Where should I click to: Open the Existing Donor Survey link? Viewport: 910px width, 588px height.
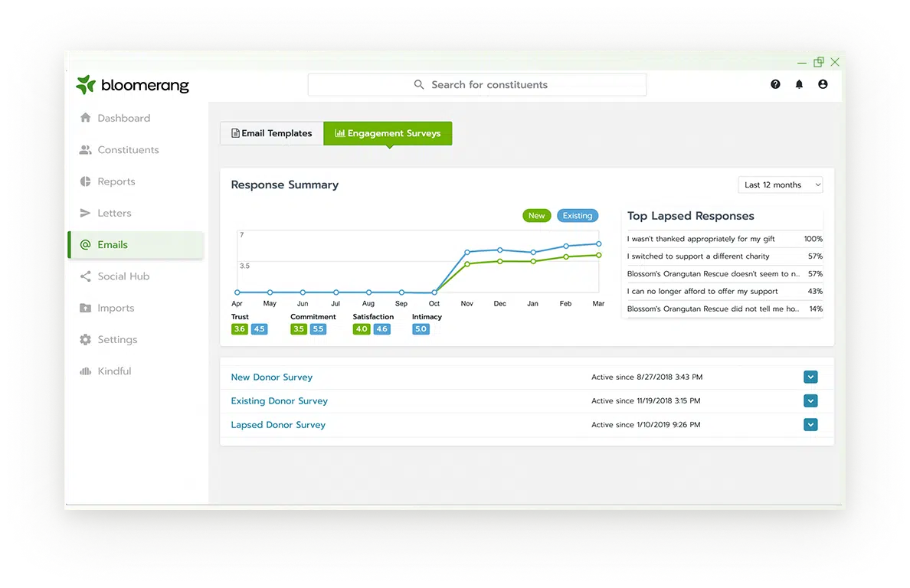[x=279, y=400]
